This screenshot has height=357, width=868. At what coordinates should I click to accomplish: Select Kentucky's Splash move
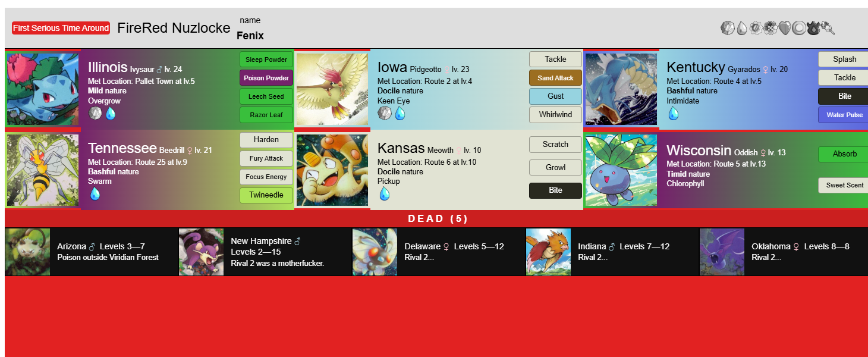tap(843, 59)
